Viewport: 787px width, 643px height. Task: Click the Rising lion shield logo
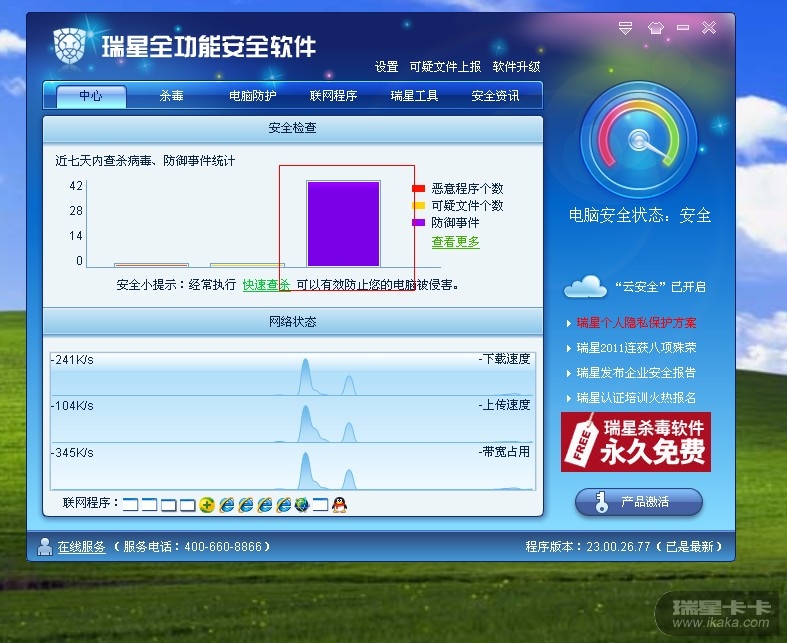point(70,46)
